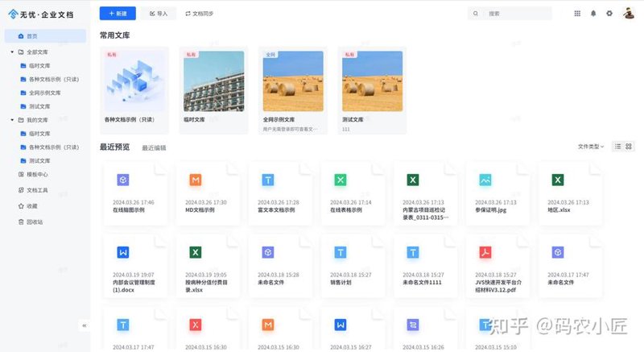
Task: Open the 在线表格示例 online spreadsheet icon
Action: [x=341, y=180]
